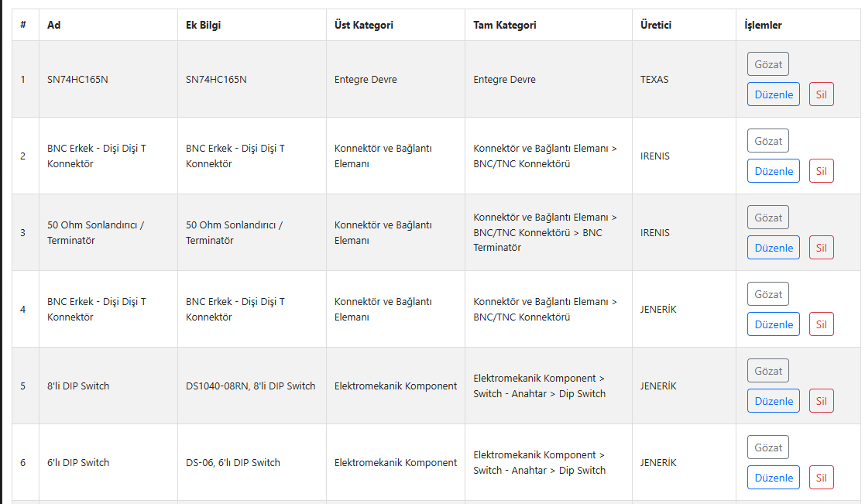Click Sil in row number 2
865x504 pixels.
click(821, 171)
